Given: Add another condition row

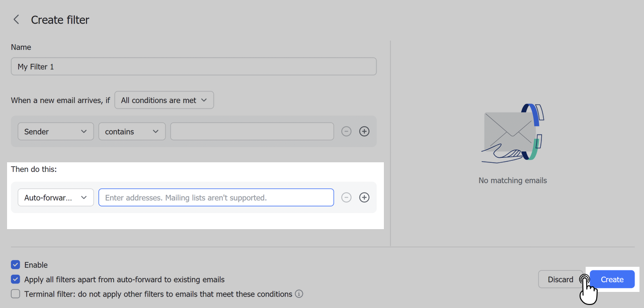Looking at the screenshot, I should (x=364, y=131).
